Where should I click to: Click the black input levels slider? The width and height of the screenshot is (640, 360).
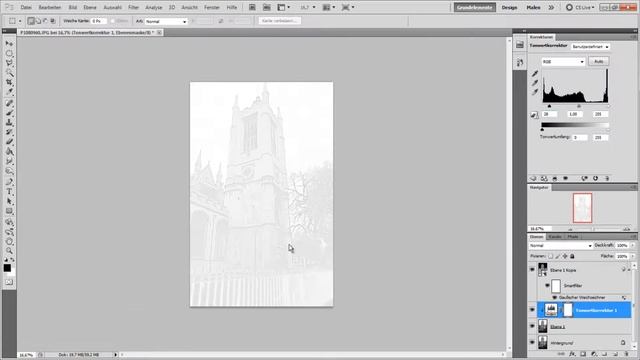pos(549,106)
